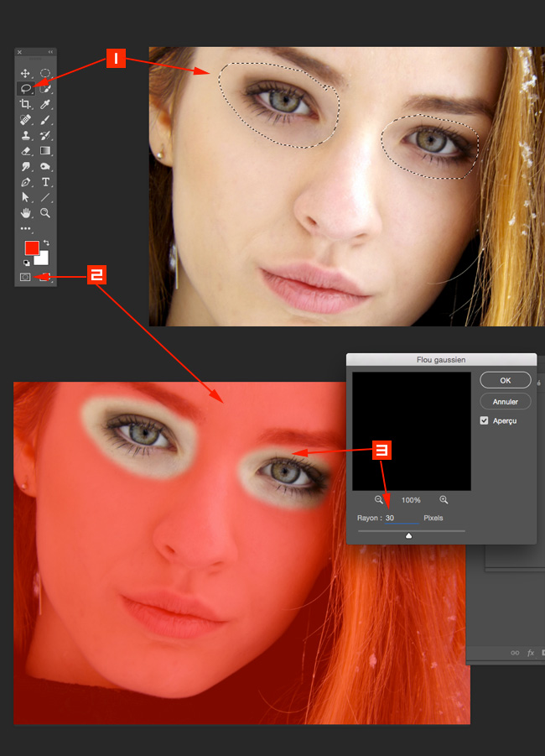Choose the Hand tool
Screen dimensions: 545x756
point(25,213)
